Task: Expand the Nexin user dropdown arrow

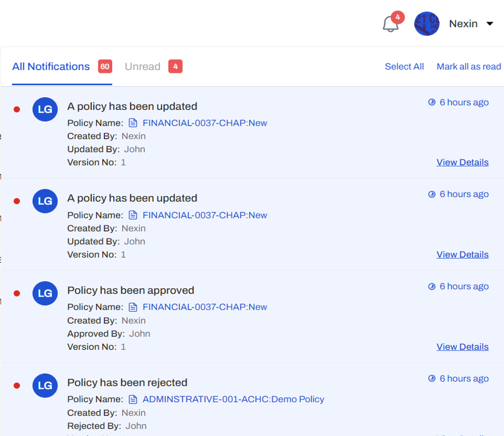Action: (490, 24)
